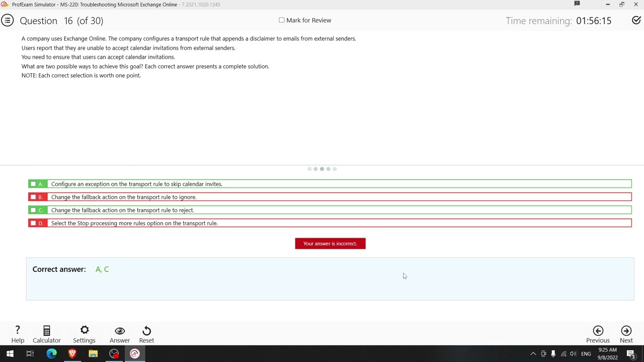The width and height of the screenshot is (644, 362).
Task: Click the 'Your answer is incorrect.' banner
Action: point(330,243)
